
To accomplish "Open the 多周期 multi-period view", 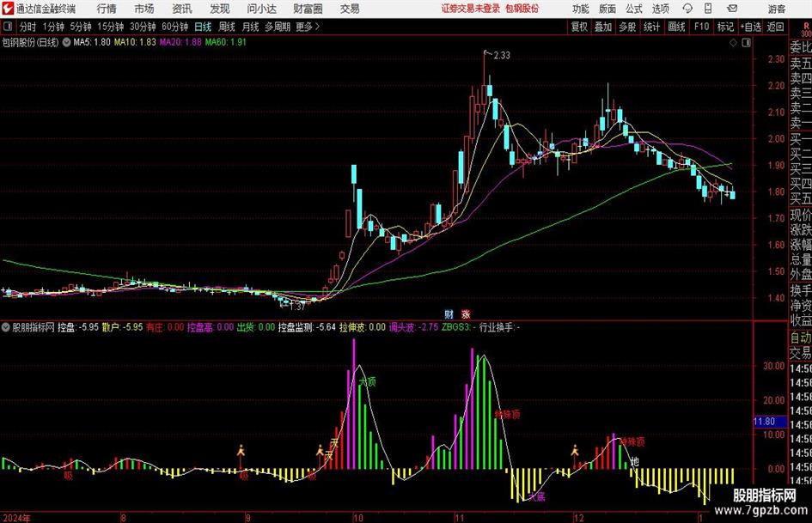I will coord(278,27).
